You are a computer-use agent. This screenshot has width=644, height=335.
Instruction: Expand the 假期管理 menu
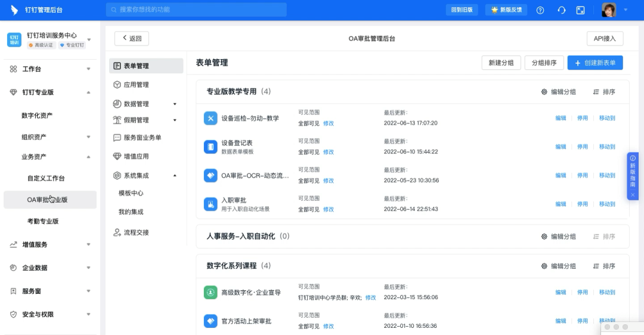tap(175, 120)
